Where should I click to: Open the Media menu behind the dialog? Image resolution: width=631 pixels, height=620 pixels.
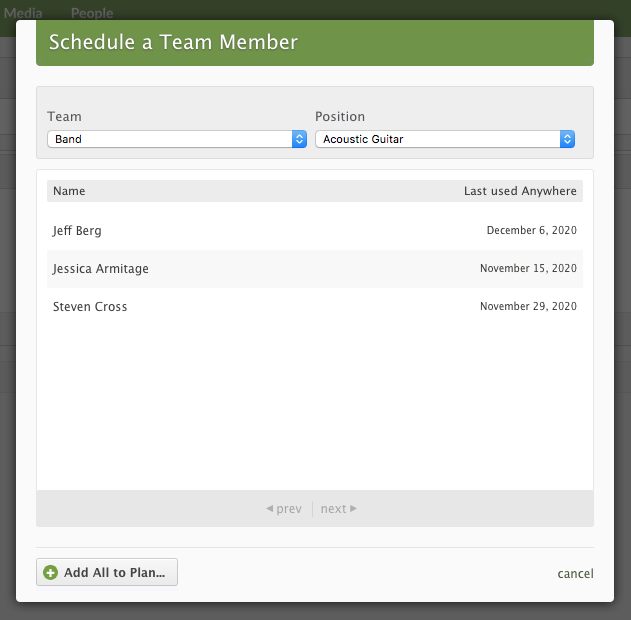point(23,13)
